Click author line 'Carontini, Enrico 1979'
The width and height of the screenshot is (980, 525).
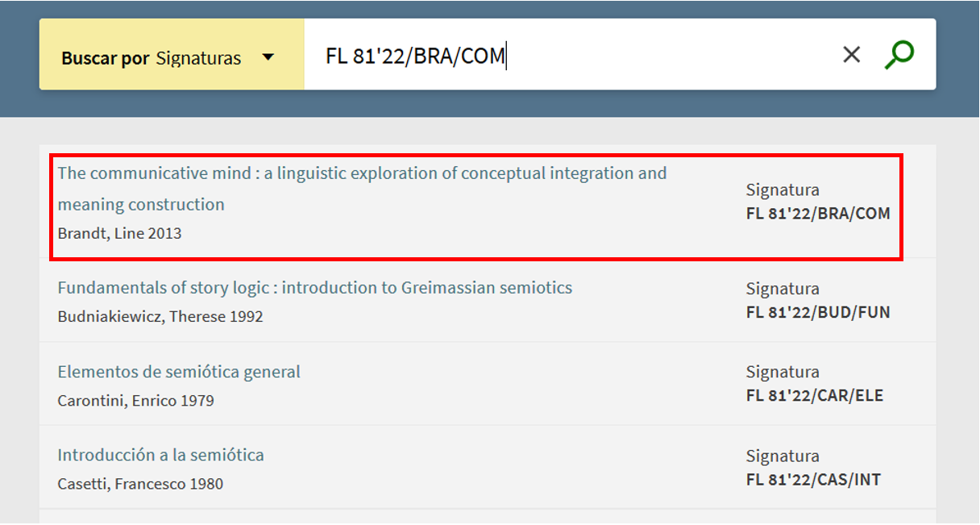(135, 401)
